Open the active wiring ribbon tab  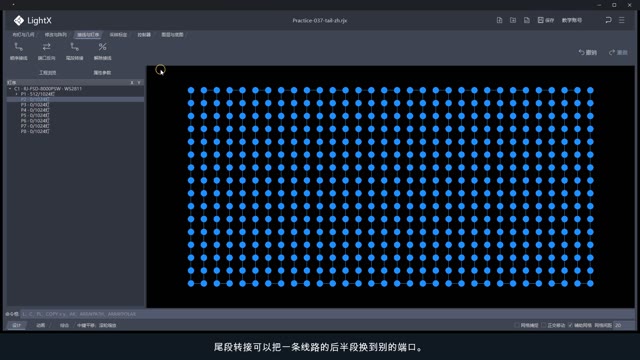tap(88, 35)
